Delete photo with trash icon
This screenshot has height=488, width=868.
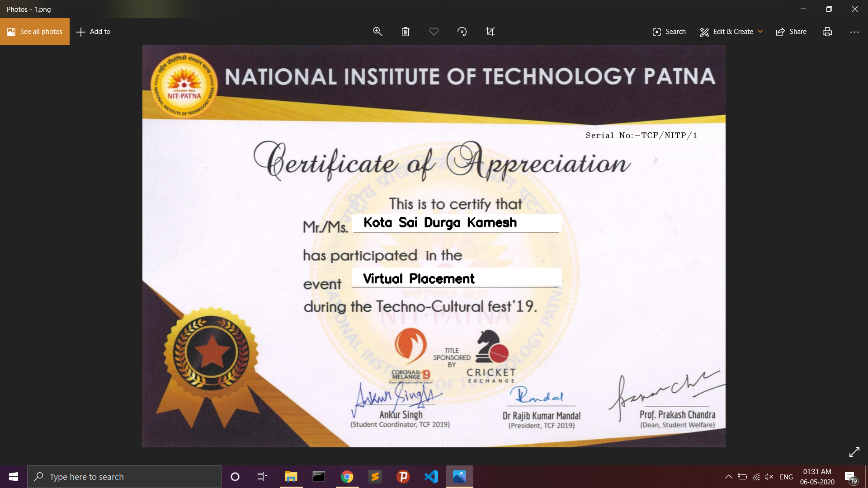[x=406, y=32]
